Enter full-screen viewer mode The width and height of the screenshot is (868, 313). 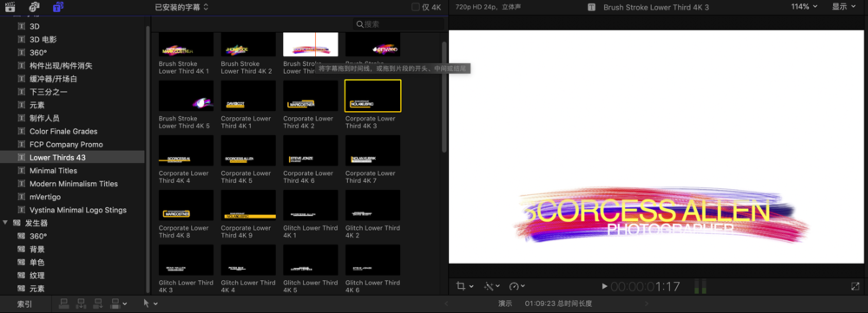[855, 286]
